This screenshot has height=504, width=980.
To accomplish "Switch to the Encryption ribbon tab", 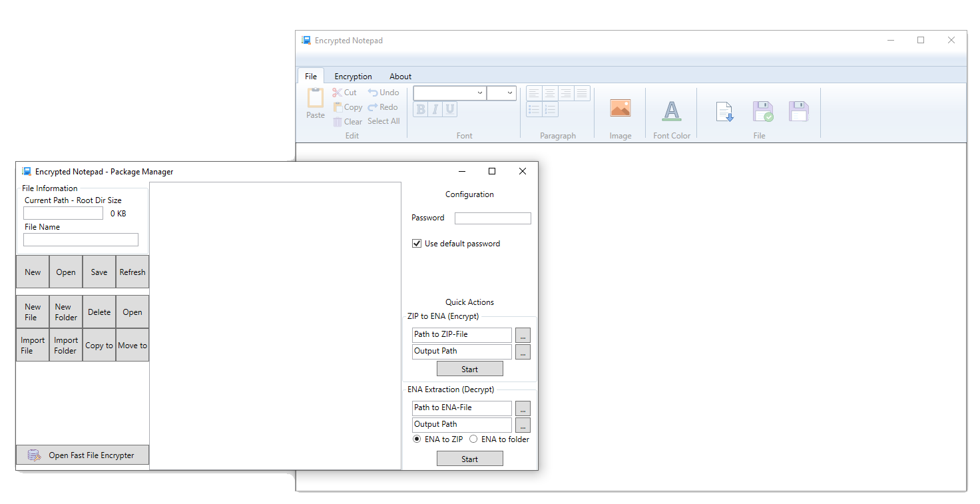I will [x=353, y=77].
